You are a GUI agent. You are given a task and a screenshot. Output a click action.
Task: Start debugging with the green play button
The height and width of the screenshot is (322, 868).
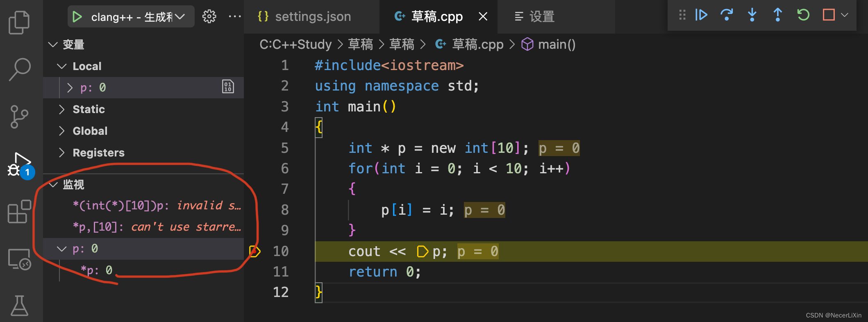[77, 17]
